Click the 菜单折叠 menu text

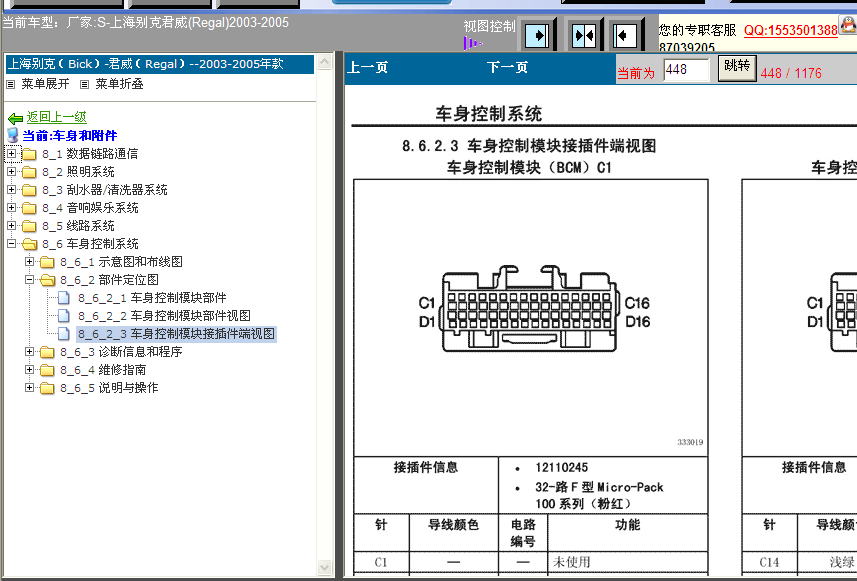pos(119,84)
